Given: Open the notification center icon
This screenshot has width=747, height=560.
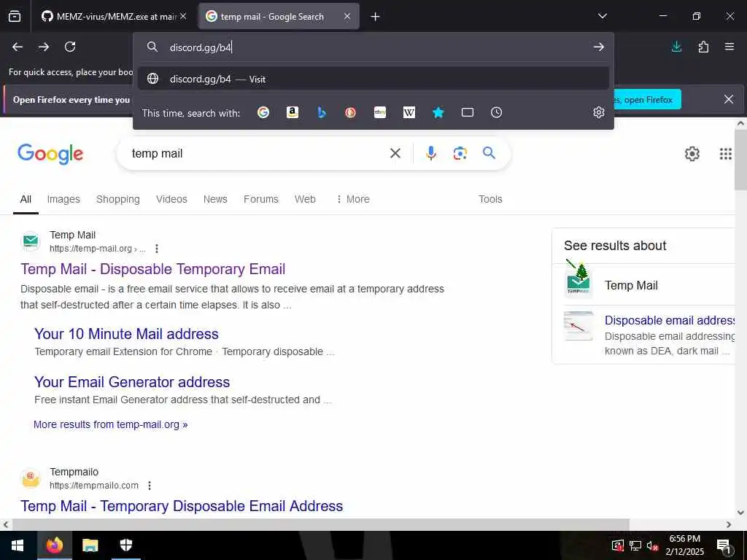Looking at the screenshot, I should (724, 545).
